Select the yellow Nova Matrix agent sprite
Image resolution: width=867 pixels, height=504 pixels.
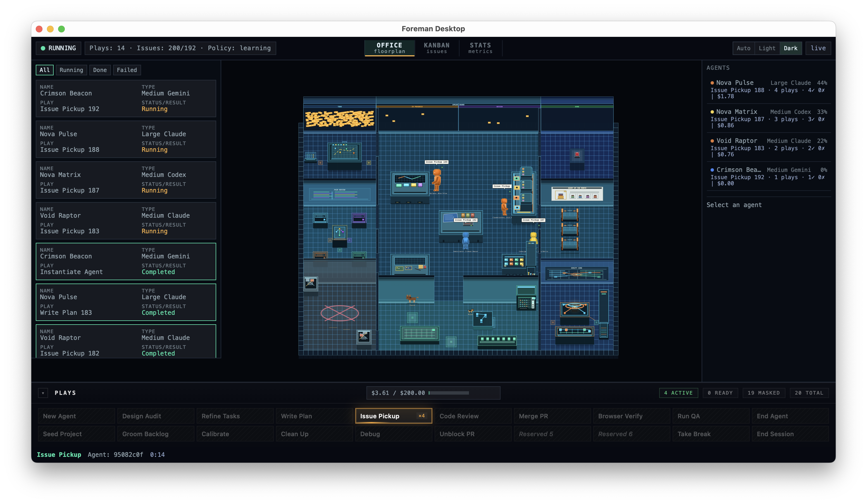click(533, 238)
